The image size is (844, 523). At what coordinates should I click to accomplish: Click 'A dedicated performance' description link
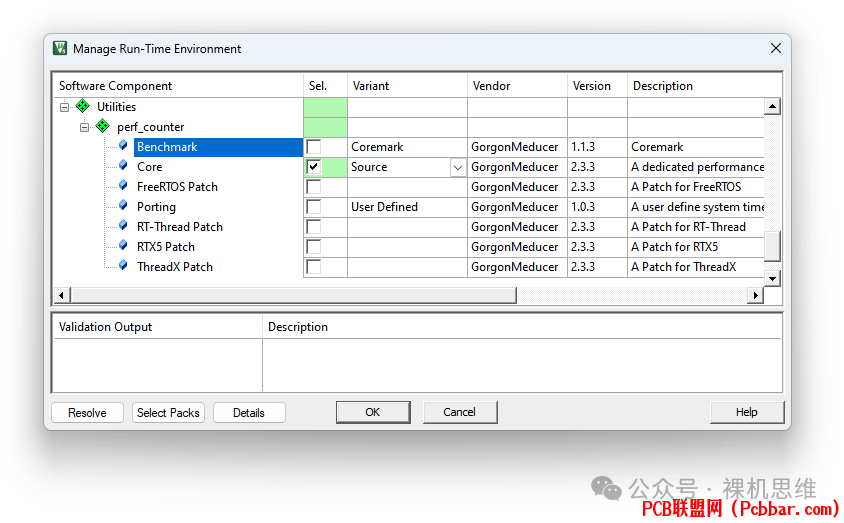[698, 167]
